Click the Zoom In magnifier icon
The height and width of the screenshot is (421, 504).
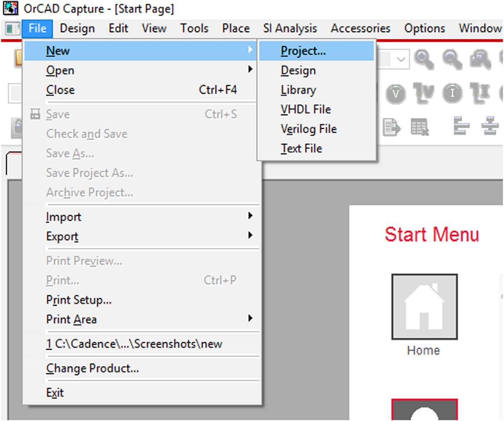(423, 59)
